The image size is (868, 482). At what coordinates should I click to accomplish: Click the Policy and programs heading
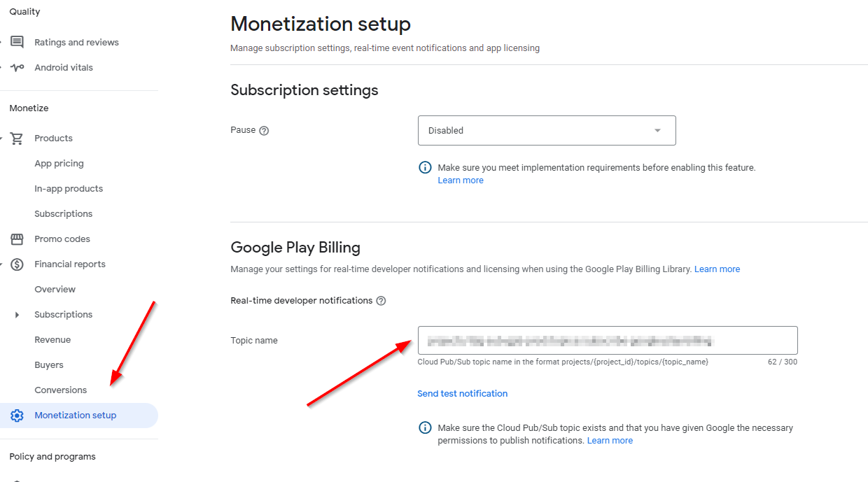(52, 457)
